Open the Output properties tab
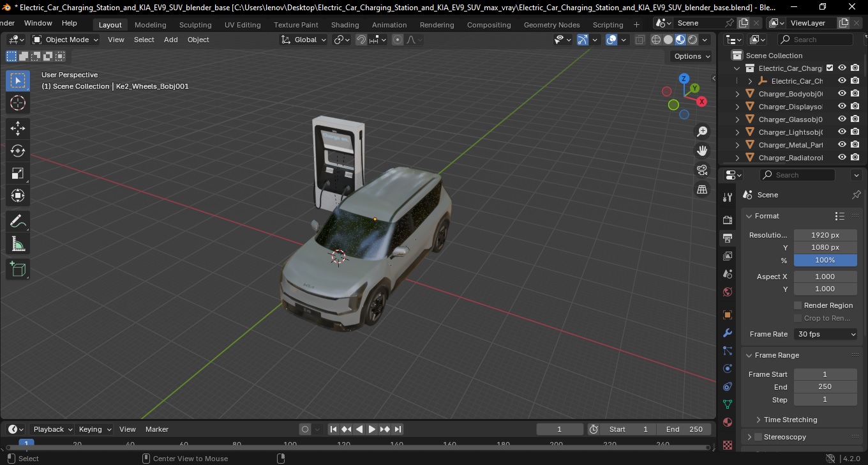This screenshot has height=465, width=868. 728,238
